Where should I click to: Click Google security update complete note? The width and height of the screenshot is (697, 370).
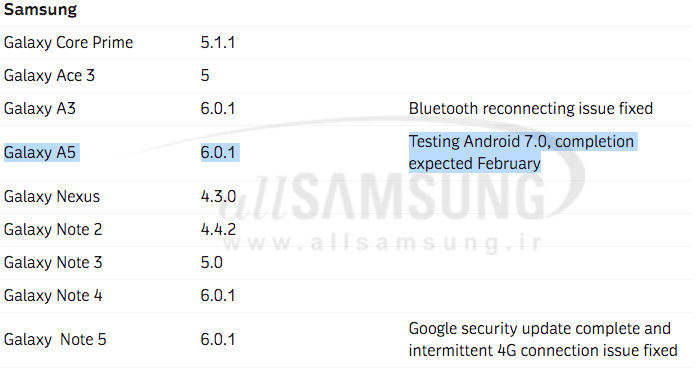[543, 340]
